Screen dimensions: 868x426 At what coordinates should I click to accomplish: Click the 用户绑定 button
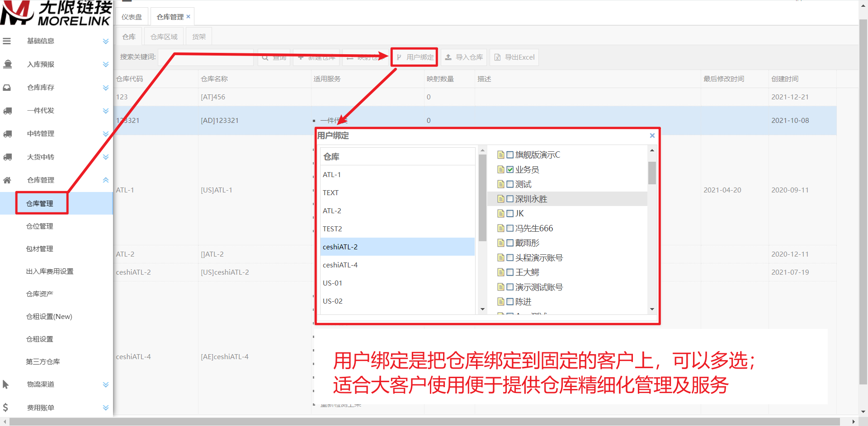click(x=415, y=57)
